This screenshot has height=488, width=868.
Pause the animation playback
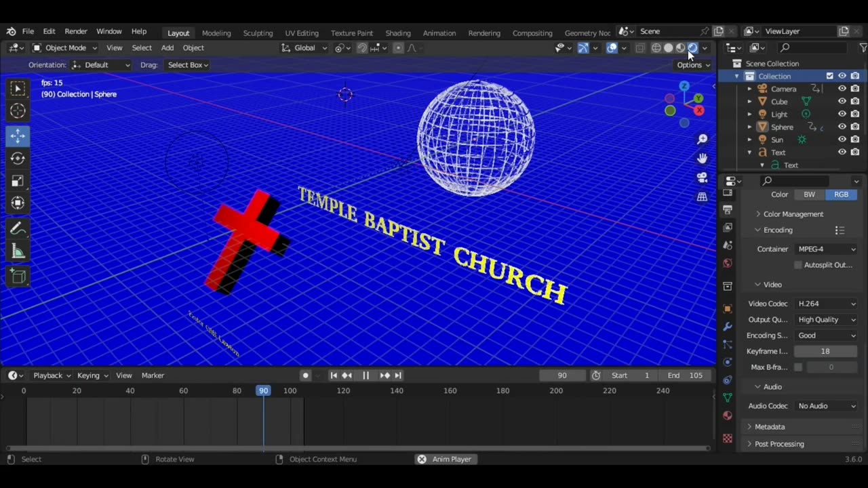click(x=366, y=375)
